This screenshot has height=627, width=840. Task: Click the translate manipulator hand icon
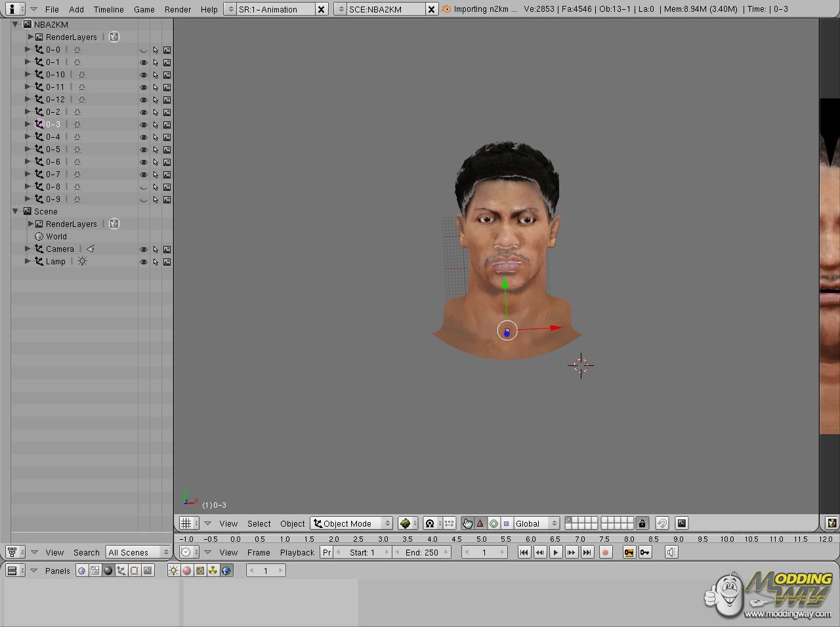467,523
